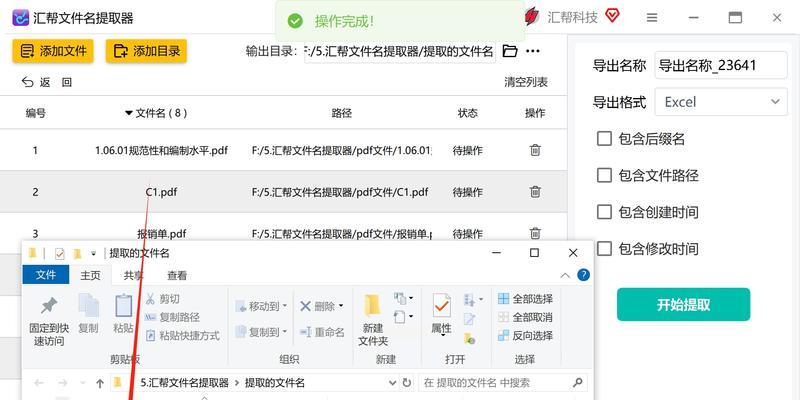Enable the 包含后缀名 checkbox
The height and width of the screenshot is (400, 800).
(x=604, y=138)
